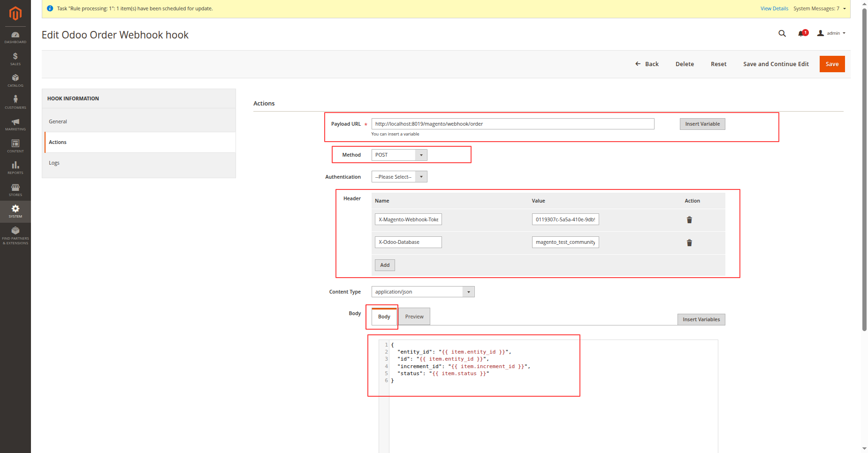The image size is (868, 453).
Task: Open the Content Type dropdown
Action: coord(423,292)
